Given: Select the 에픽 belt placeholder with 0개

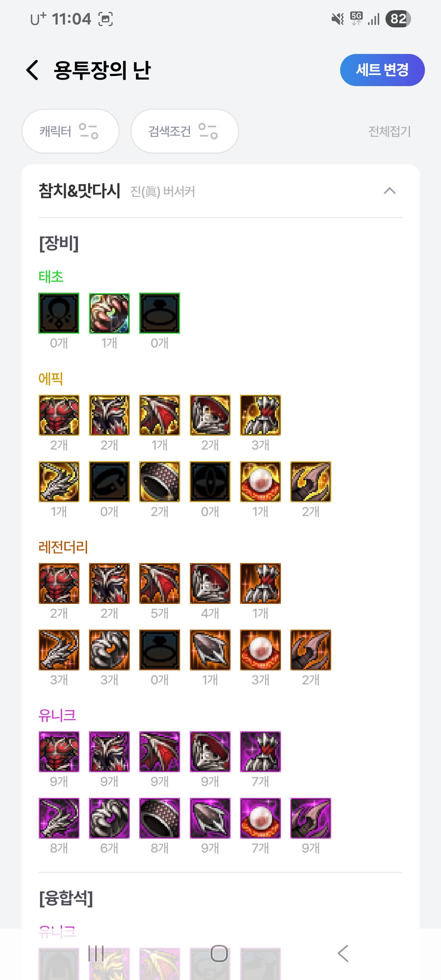Looking at the screenshot, I should [109, 482].
